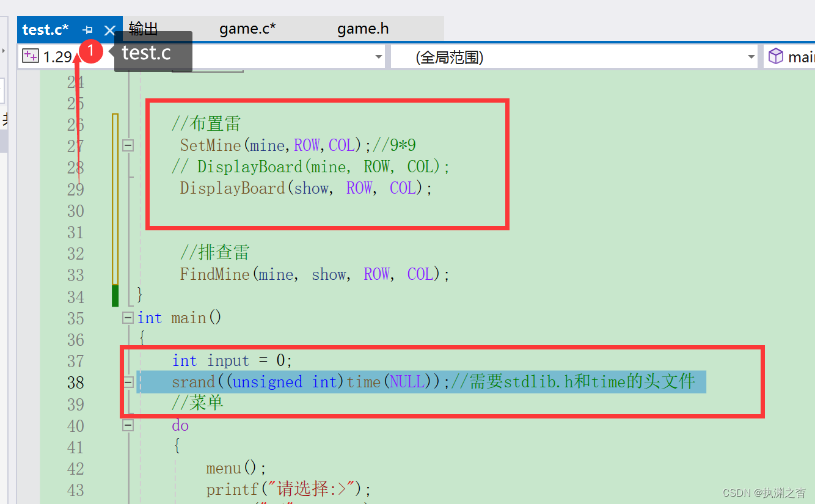Viewport: 815px width, 504px height.
Task: Click the //布置雷 comment
Action: [206, 124]
